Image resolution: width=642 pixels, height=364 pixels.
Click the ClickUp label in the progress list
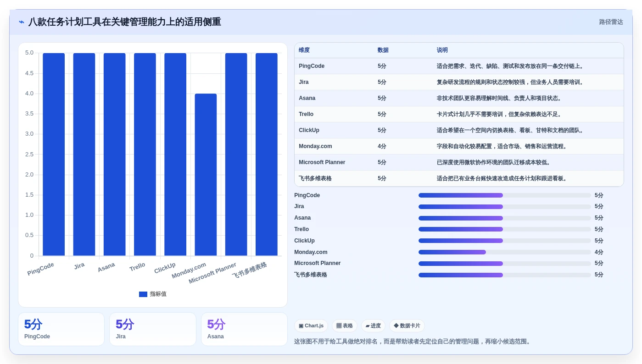tap(304, 241)
